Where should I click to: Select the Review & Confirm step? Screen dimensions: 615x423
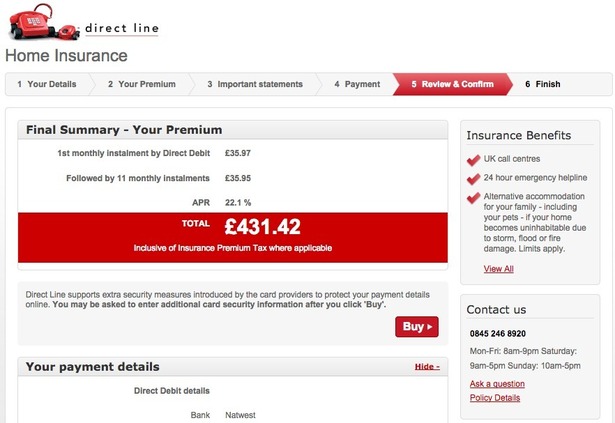tap(452, 84)
